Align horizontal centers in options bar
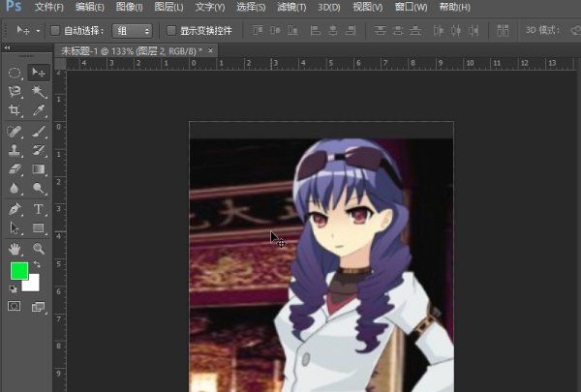Image resolution: width=581 pixels, height=392 pixels. [x=333, y=30]
